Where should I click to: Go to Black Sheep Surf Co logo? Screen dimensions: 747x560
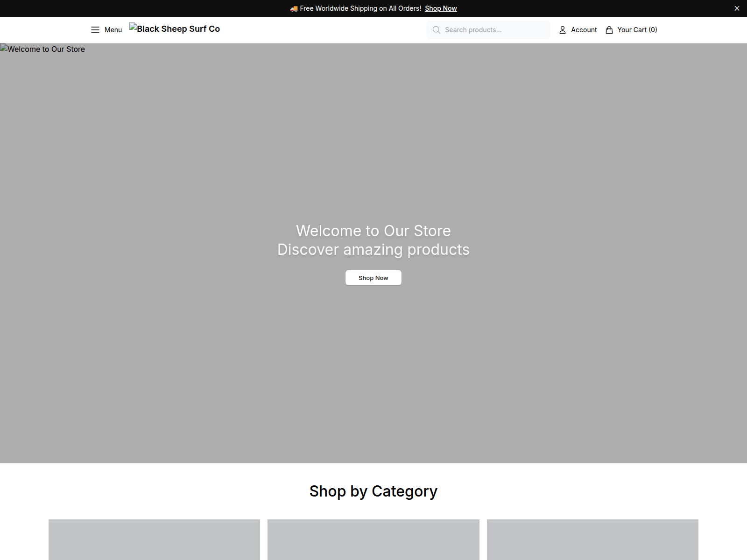(x=175, y=29)
